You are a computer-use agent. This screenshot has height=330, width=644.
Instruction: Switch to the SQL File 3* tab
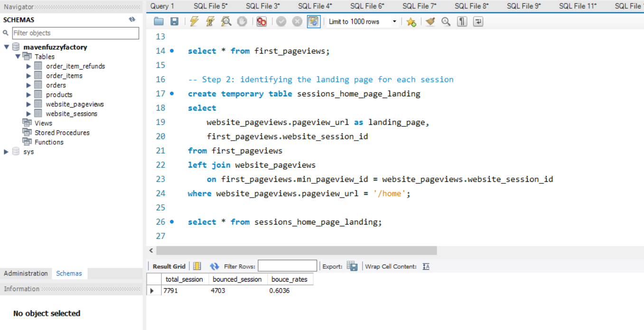pos(263,6)
